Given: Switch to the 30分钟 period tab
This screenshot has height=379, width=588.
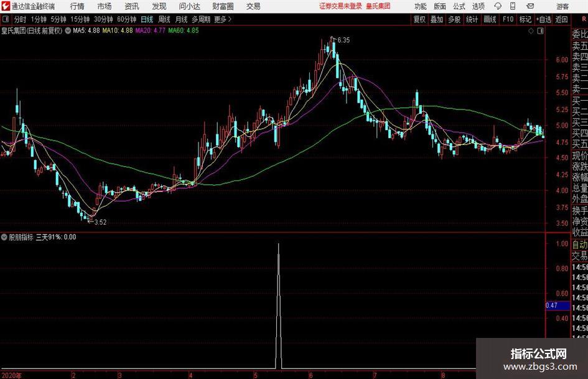Looking at the screenshot, I should pyautogui.click(x=103, y=19).
